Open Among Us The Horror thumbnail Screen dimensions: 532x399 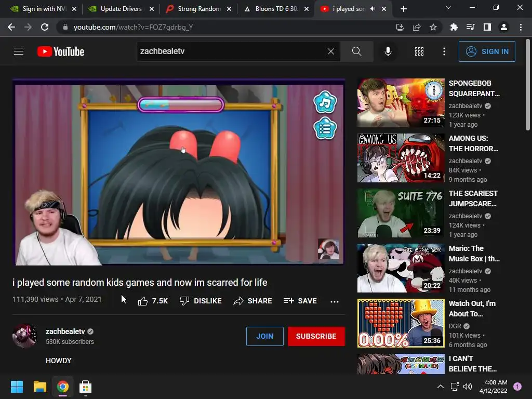[x=401, y=158]
